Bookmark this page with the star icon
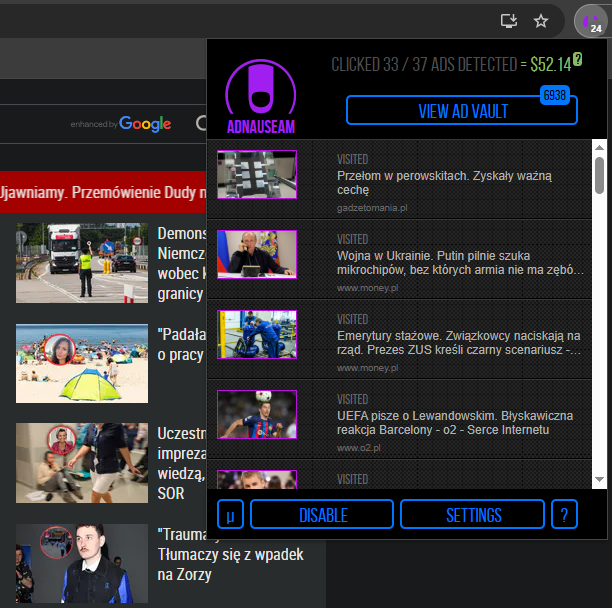This screenshot has width=612, height=608. pyautogui.click(x=541, y=20)
